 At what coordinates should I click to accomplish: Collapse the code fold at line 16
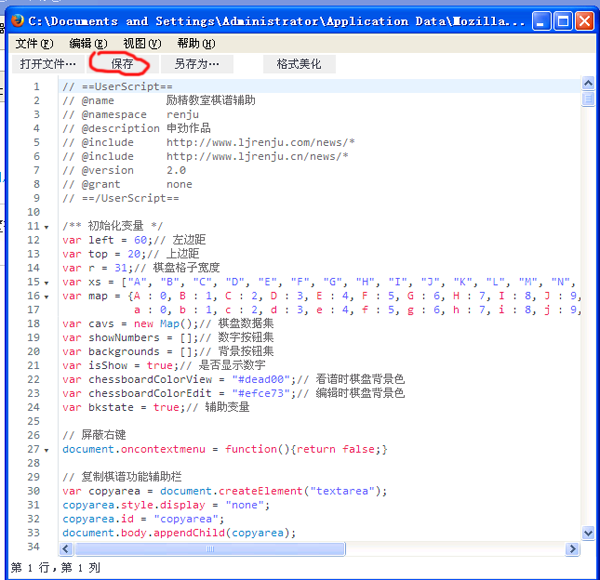pyautogui.click(x=47, y=297)
